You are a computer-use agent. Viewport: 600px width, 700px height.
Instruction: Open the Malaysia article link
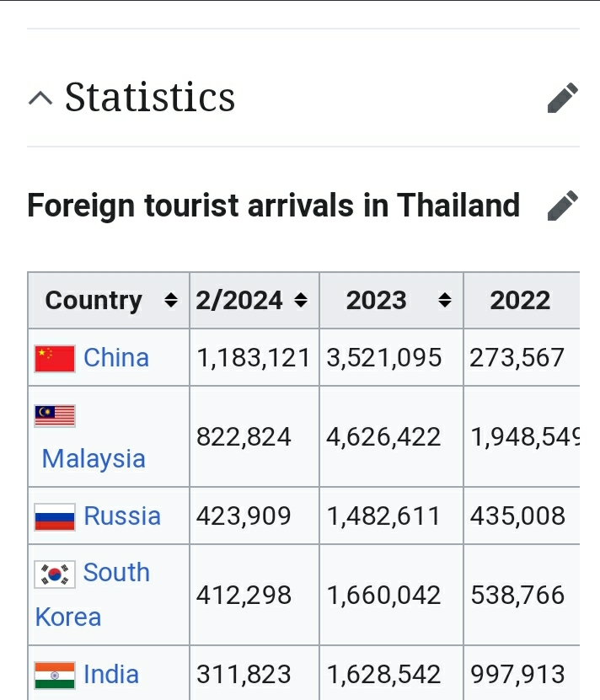coord(94,459)
